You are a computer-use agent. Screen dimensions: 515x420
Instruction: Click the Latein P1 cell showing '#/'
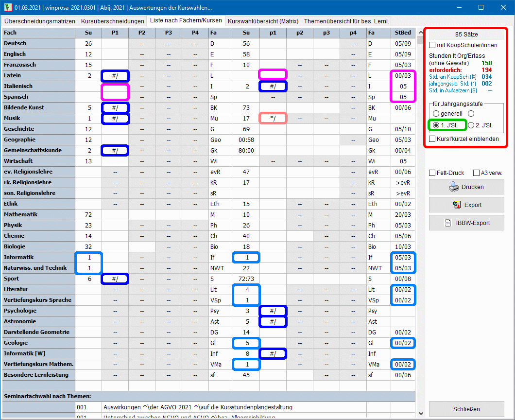tap(115, 75)
